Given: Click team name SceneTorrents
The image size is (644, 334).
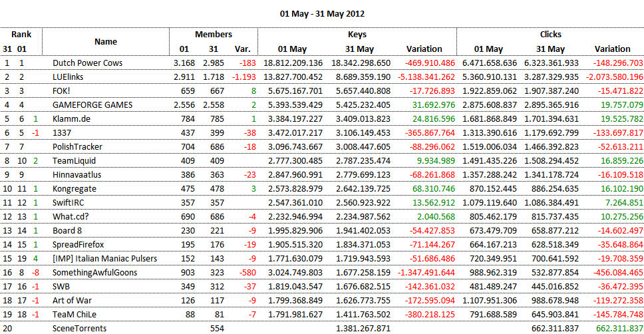Looking at the screenshot, I should click(x=79, y=328).
